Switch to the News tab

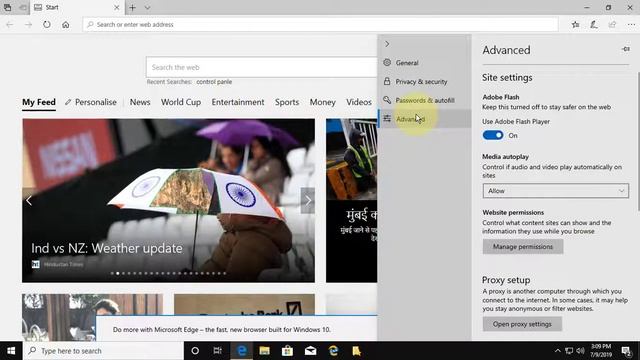[x=140, y=102]
